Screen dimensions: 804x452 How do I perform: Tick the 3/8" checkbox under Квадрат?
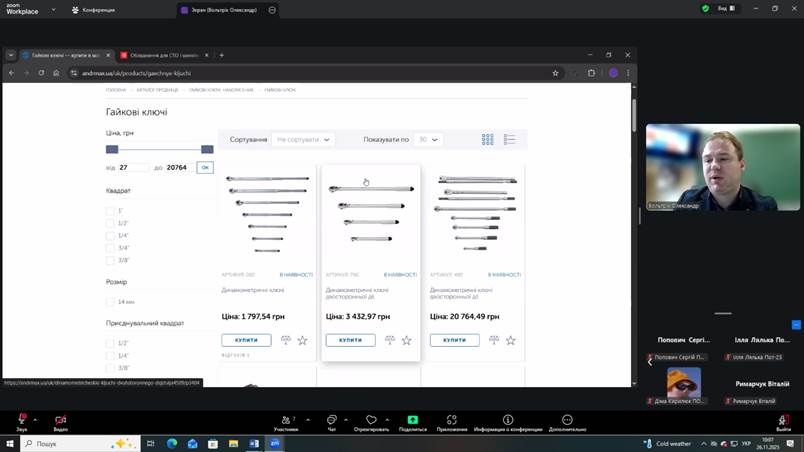(x=111, y=260)
